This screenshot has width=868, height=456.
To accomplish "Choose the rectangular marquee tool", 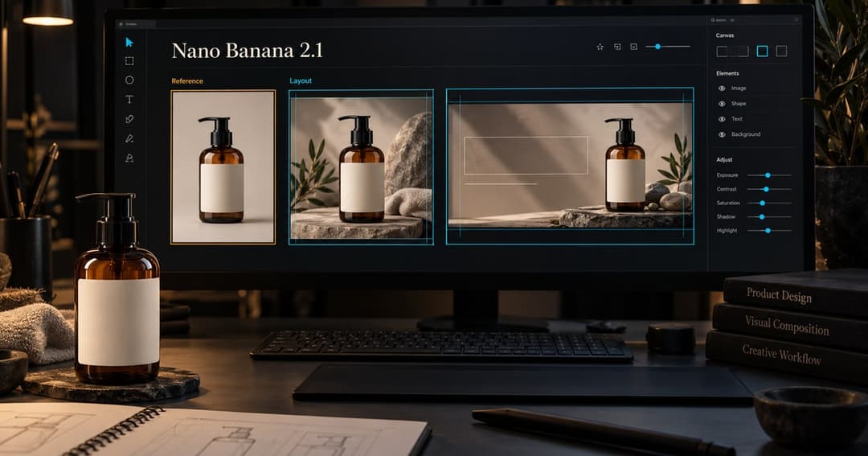I will click(129, 61).
